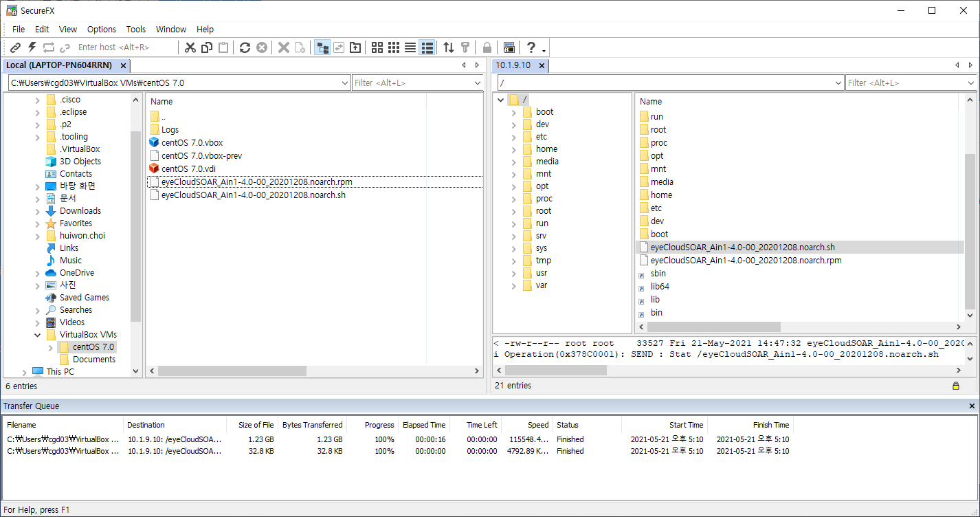Expand the Downloads folder node

(x=38, y=211)
